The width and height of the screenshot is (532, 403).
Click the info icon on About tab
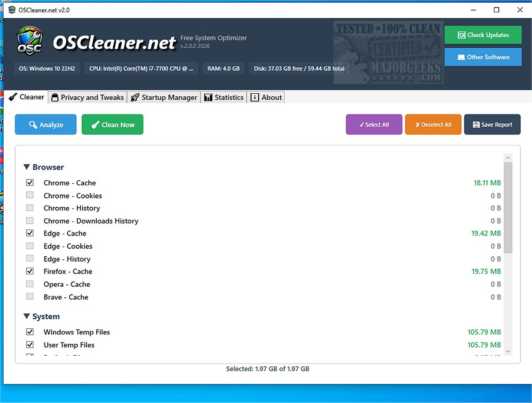pos(255,98)
